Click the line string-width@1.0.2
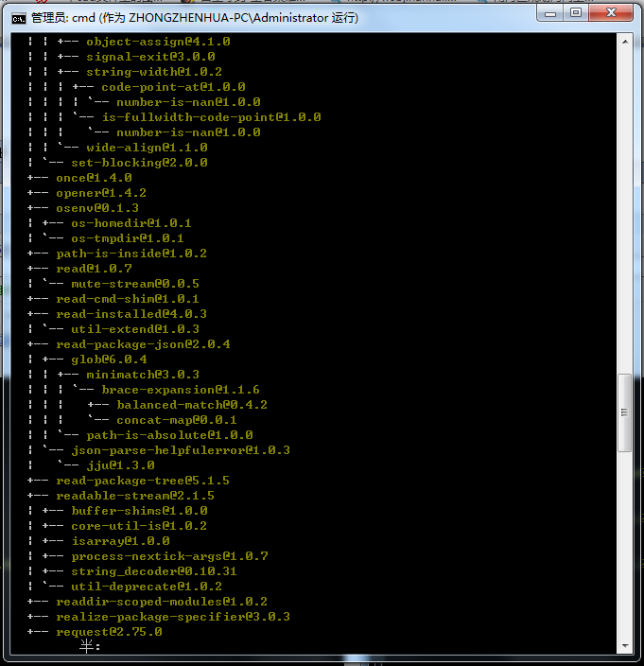Image resolution: width=644 pixels, height=666 pixels. [x=154, y=72]
